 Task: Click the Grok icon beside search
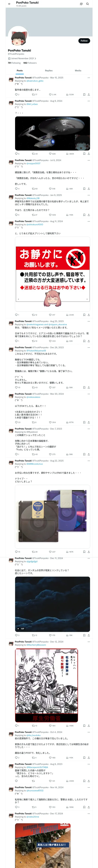(81, 4)
